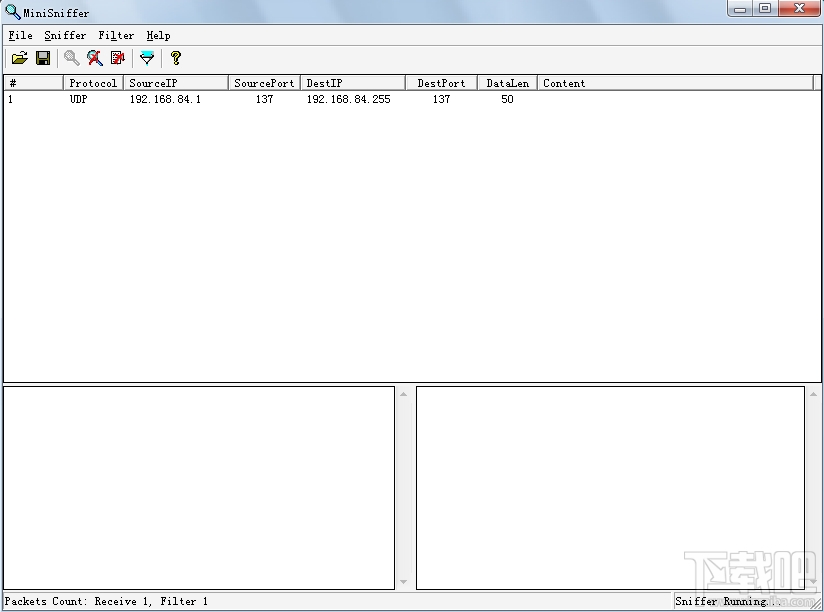Open the File menu

[20, 36]
